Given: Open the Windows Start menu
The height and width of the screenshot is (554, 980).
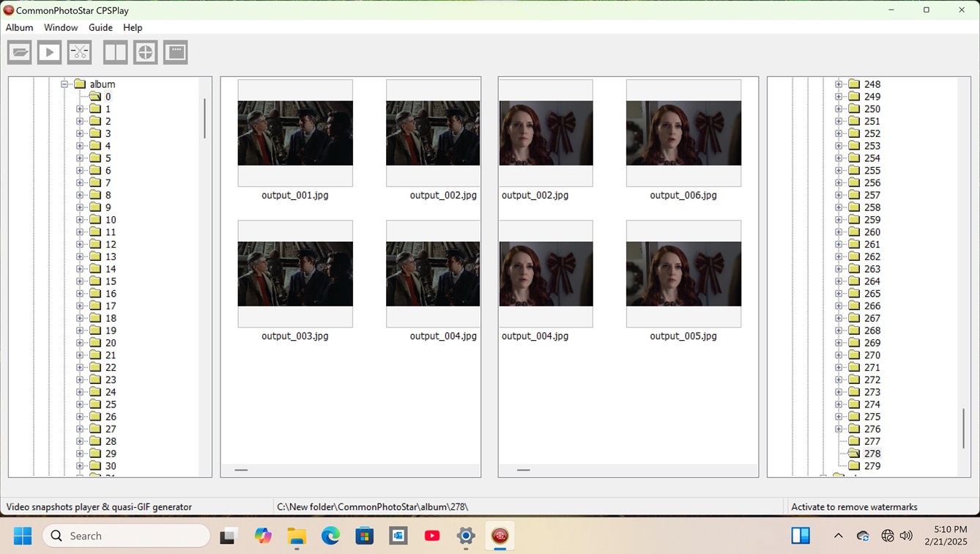Looking at the screenshot, I should (x=23, y=536).
